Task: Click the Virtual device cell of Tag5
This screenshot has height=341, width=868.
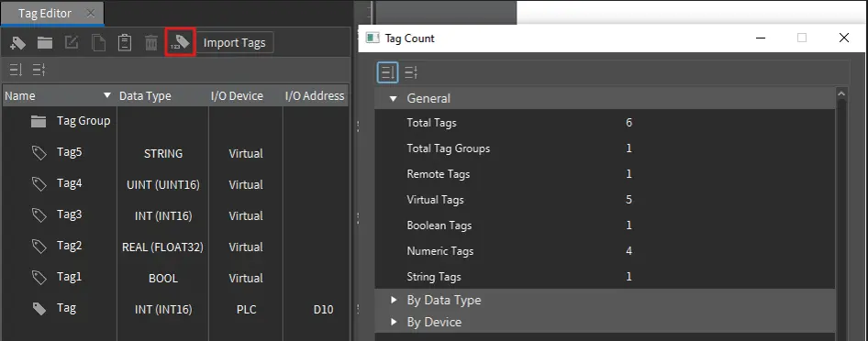Action: (x=246, y=154)
